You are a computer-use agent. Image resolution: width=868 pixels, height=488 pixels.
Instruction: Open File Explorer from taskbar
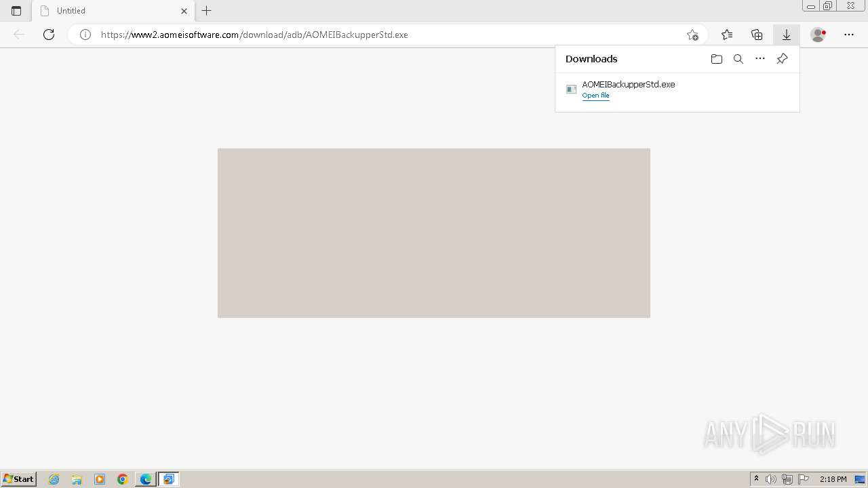pos(77,479)
